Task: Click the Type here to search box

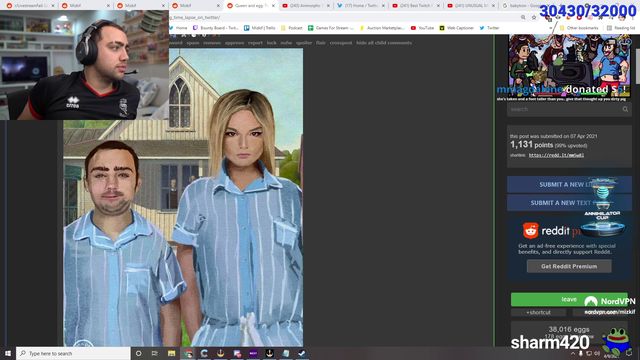Action: pyautogui.click(x=73, y=353)
